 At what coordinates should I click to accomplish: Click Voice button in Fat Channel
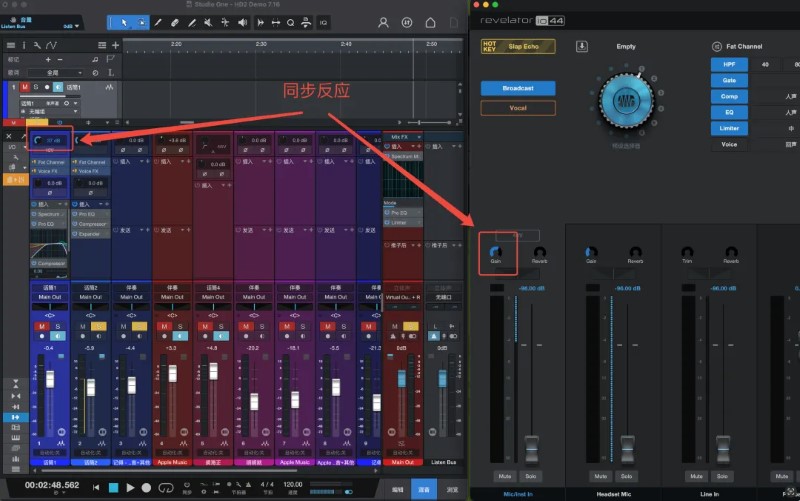(x=729, y=144)
